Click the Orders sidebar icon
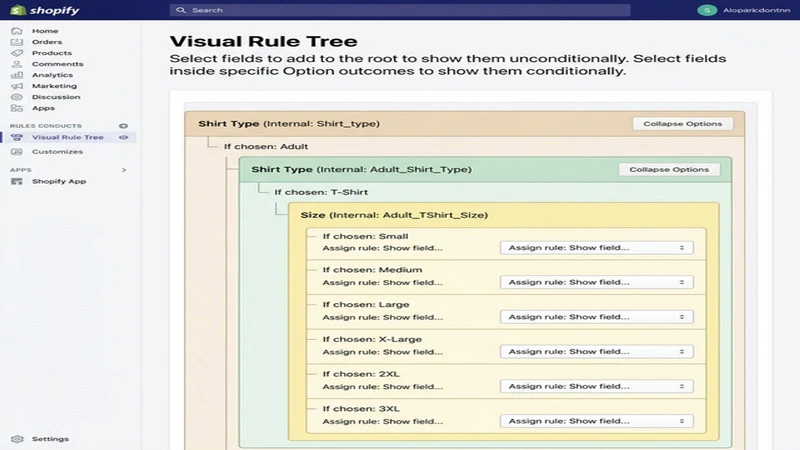Screen dimensions: 800x450 tap(17, 42)
